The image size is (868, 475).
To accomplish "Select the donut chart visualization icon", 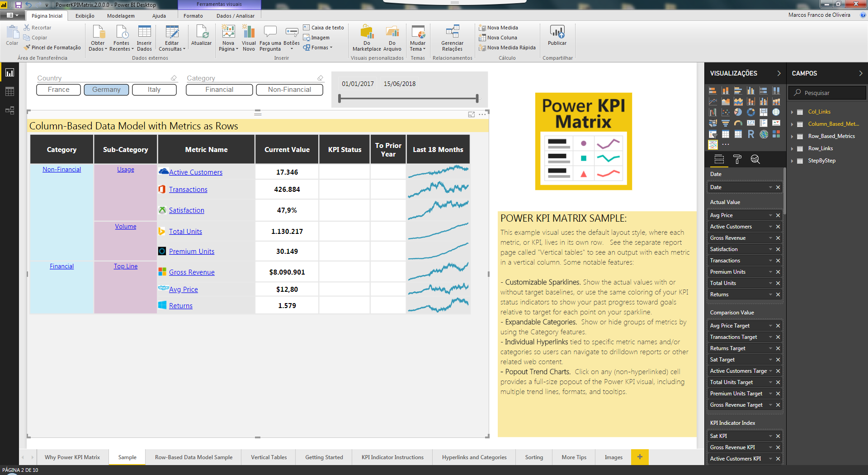I will tap(751, 112).
